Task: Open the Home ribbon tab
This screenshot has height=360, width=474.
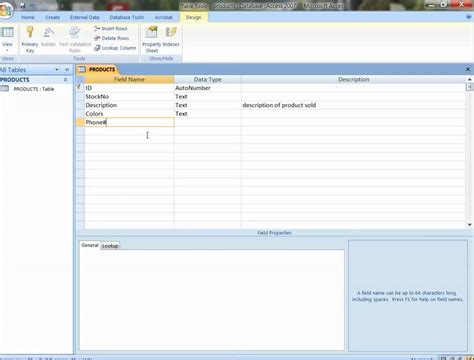Action: tap(28, 17)
